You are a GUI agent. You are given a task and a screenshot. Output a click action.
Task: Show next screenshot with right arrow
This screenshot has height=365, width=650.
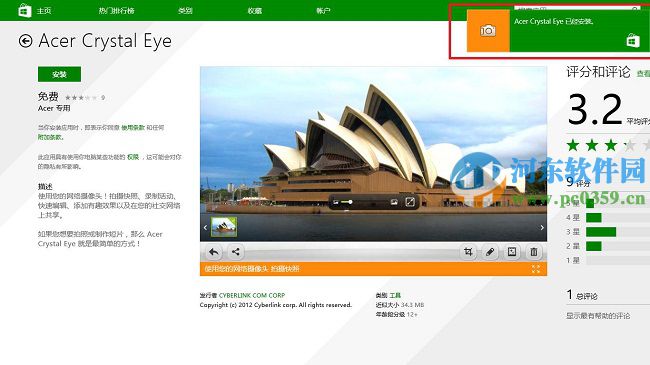point(542,227)
